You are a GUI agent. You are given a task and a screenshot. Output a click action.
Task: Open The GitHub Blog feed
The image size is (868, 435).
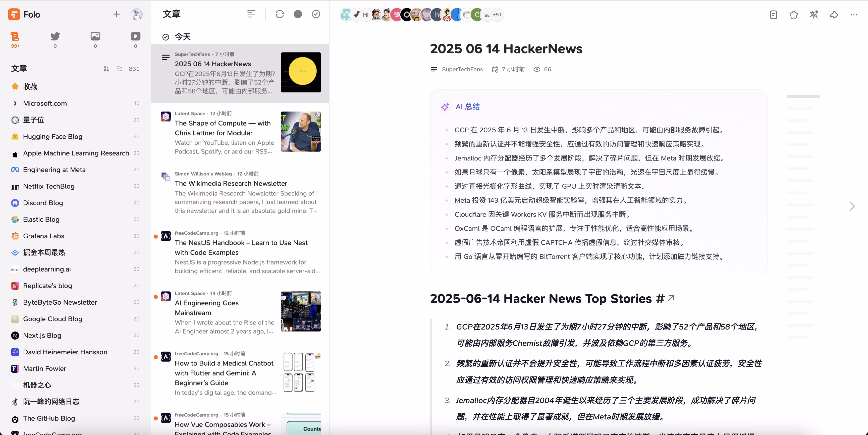75,418
